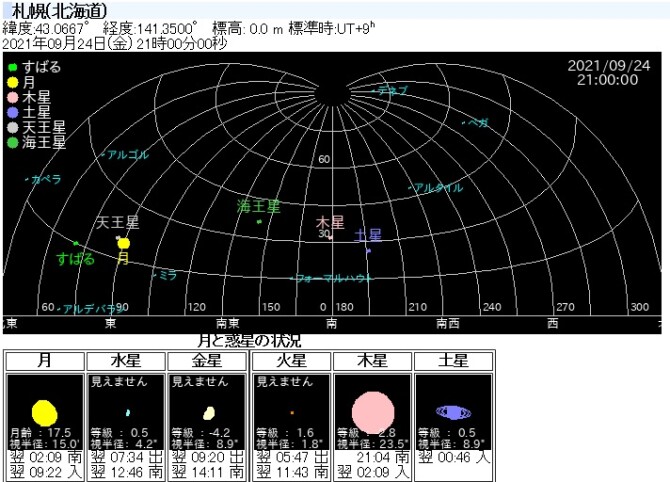Image resolution: width=670 pixels, height=482 pixels.
Task: Click Mercury rise time 翌 07:34 出
Action: coord(126,458)
